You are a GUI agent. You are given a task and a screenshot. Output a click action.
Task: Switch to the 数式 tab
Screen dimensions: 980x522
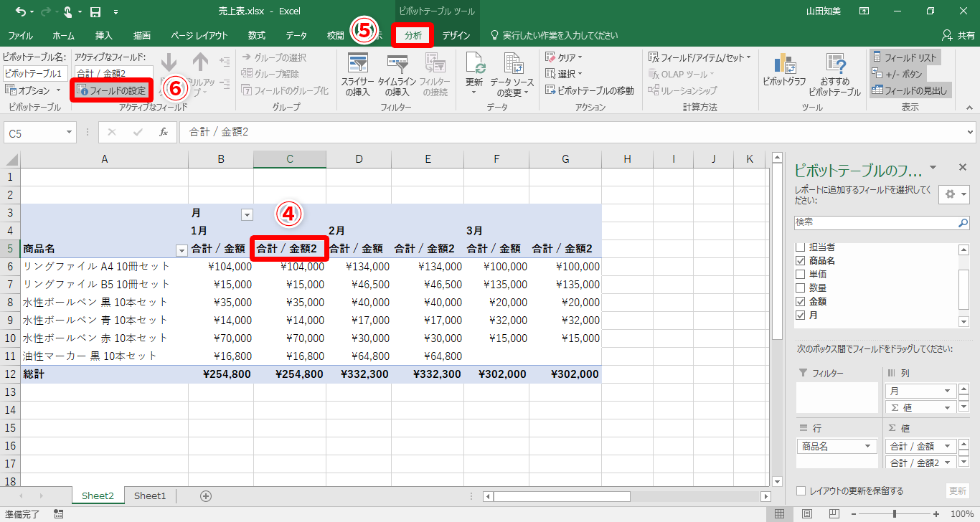click(257, 36)
